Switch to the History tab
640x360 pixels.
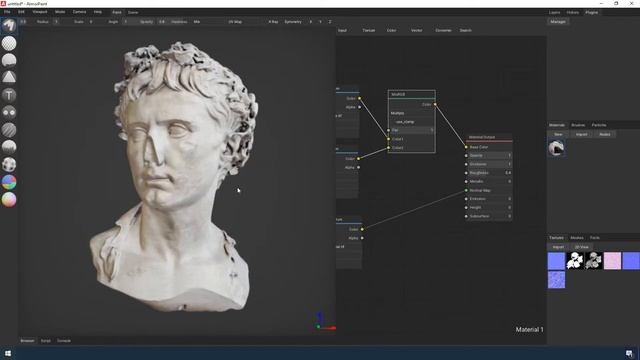pyautogui.click(x=573, y=13)
